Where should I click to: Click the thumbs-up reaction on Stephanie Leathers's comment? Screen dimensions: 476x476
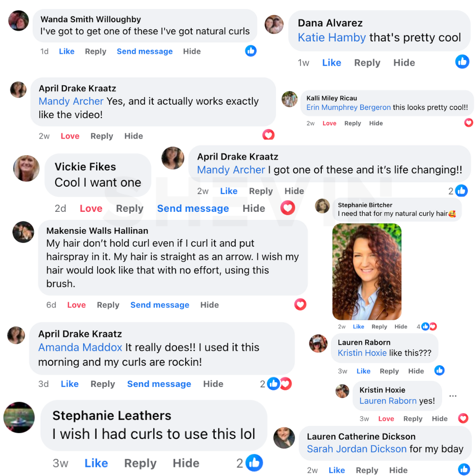click(255, 463)
